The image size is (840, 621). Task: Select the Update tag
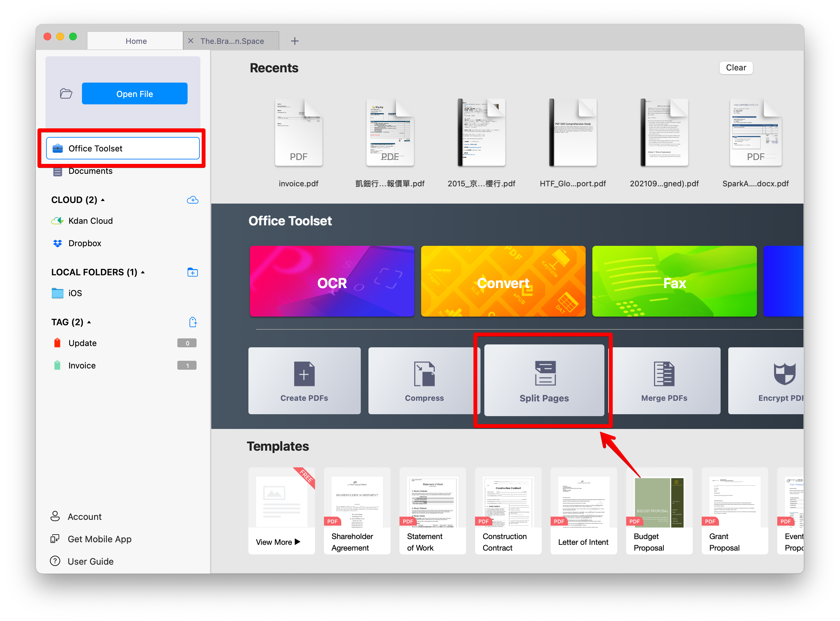click(x=123, y=343)
